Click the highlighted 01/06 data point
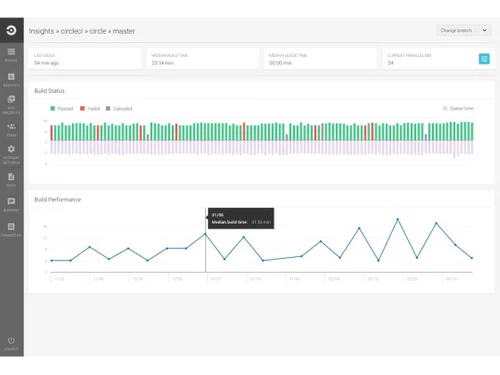The height and width of the screenshot is (375, 500). [205, 234]
